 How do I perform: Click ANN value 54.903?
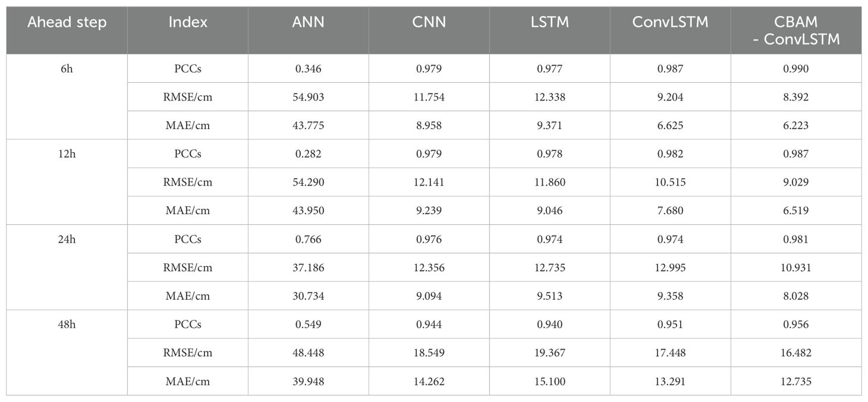click(x=308, y=97)
